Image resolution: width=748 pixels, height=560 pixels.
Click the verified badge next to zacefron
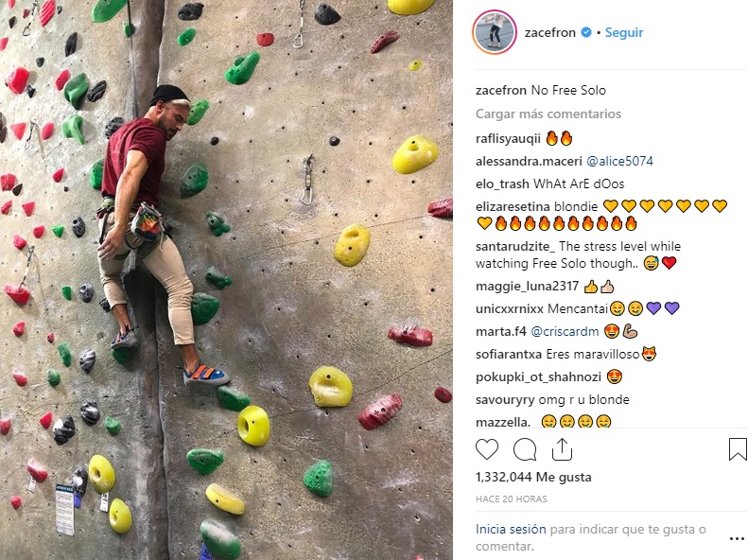point(586,32)
